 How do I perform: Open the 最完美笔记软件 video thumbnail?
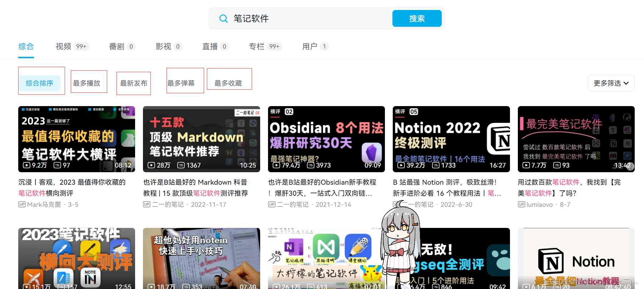[x=576, y=139]
